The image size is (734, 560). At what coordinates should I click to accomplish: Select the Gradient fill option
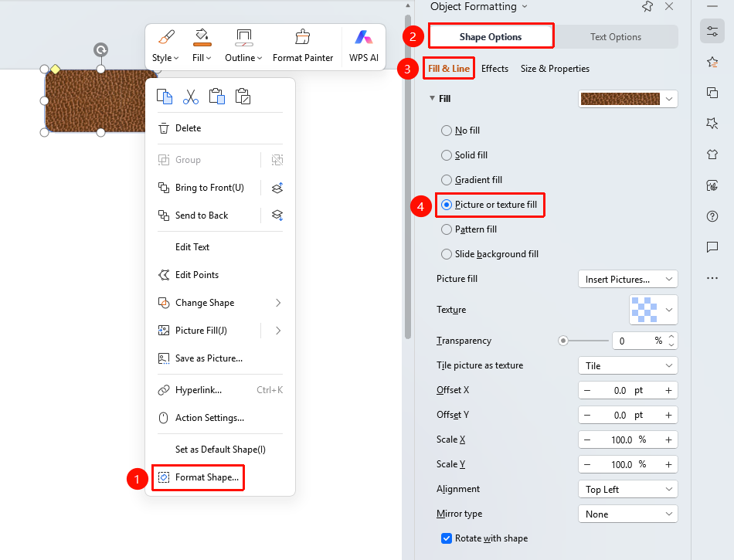tap(472, 180)
